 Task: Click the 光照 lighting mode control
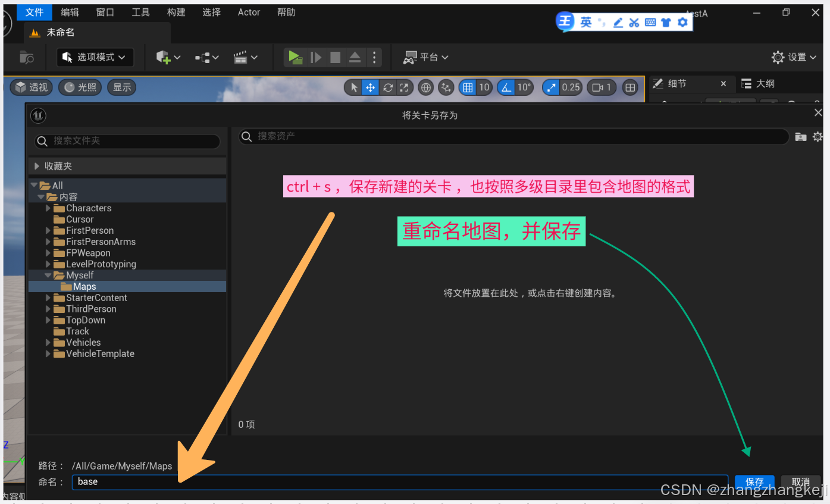[80, 87]
